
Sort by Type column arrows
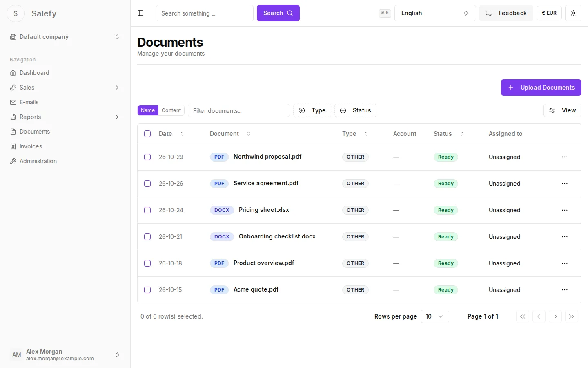(366, 134)
